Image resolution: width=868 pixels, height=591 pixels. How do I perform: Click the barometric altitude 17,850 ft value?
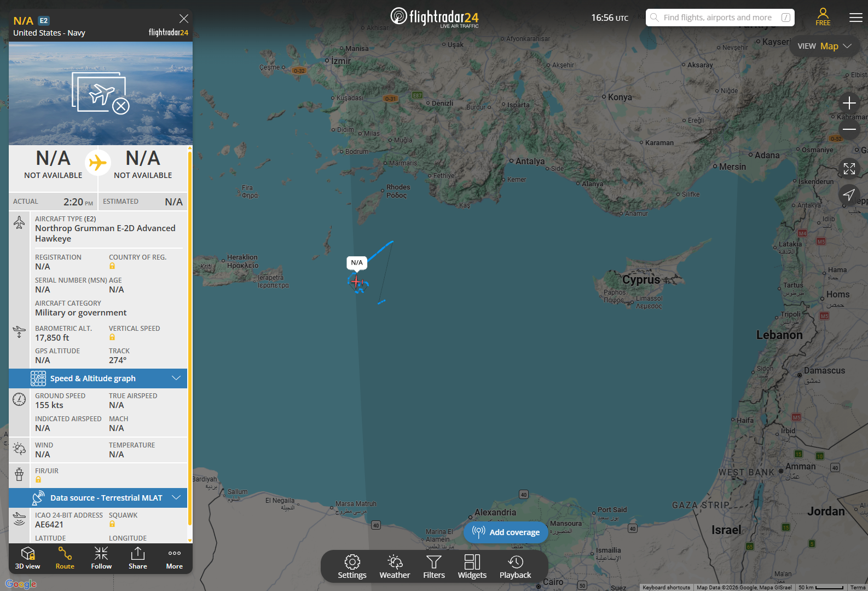click(52, 338)
